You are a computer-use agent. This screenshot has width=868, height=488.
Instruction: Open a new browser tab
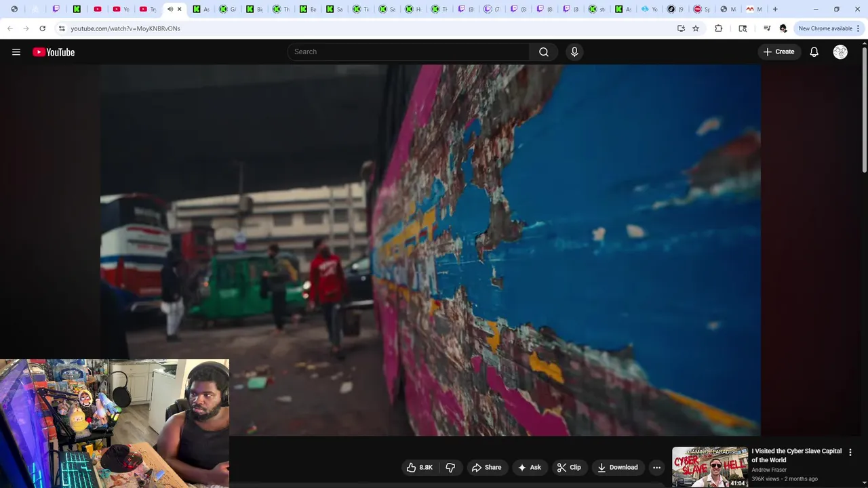coord(775,9)
